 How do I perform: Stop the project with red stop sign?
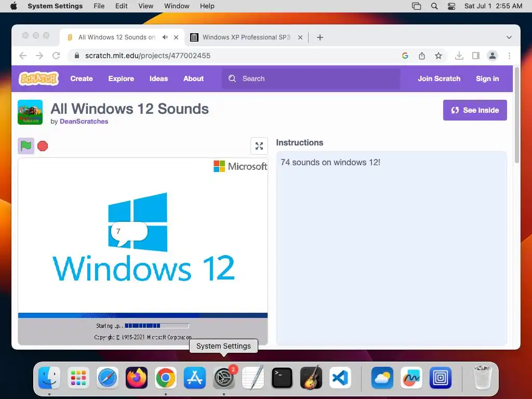click(x=43, y=146)
